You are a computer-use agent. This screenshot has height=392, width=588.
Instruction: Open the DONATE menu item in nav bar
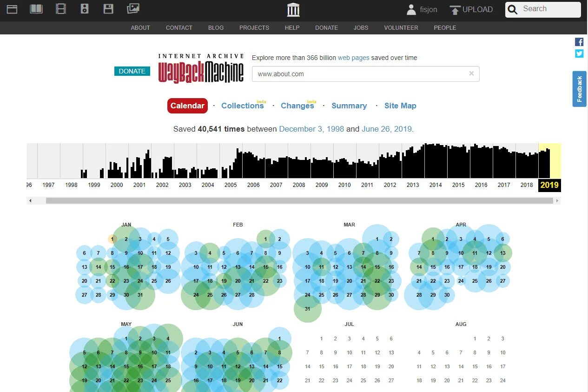[326, 27]
